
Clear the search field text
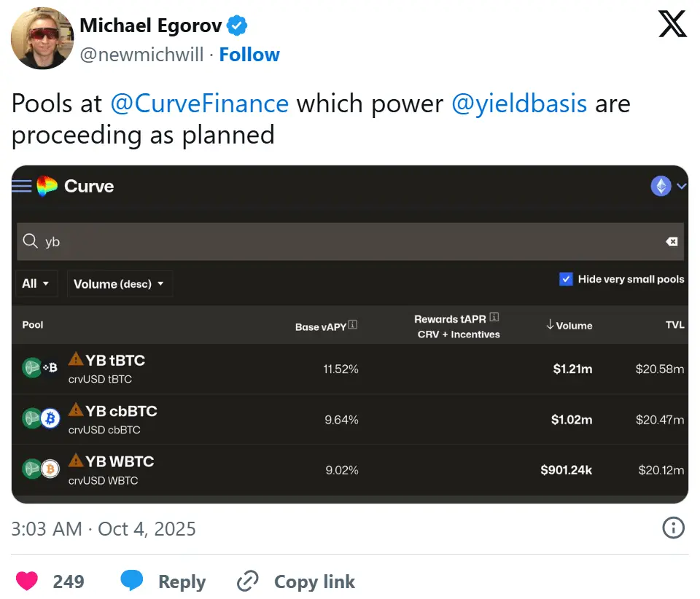click(672, 242)
